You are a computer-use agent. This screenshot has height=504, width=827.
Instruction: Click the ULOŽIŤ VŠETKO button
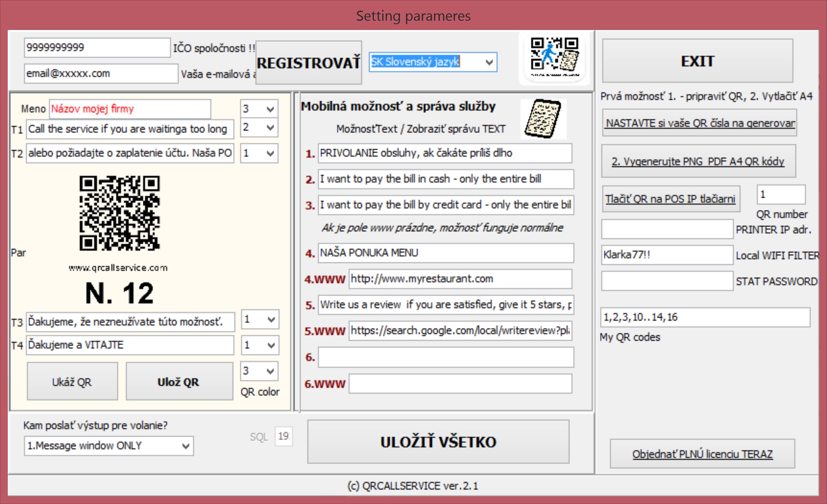(438, 442)
